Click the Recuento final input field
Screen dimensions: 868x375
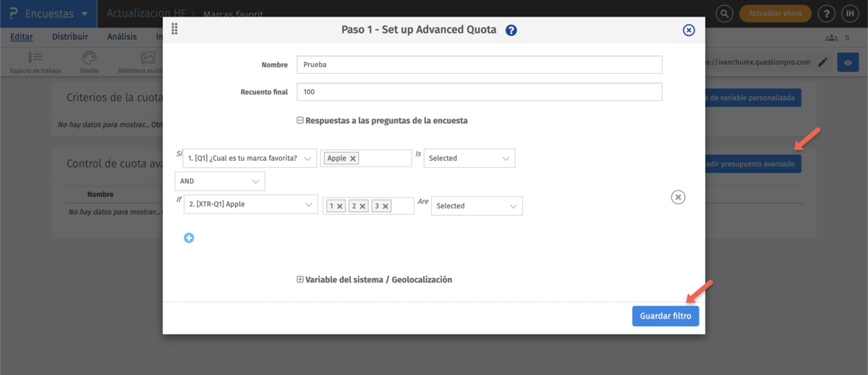click(x=480, y=92)
